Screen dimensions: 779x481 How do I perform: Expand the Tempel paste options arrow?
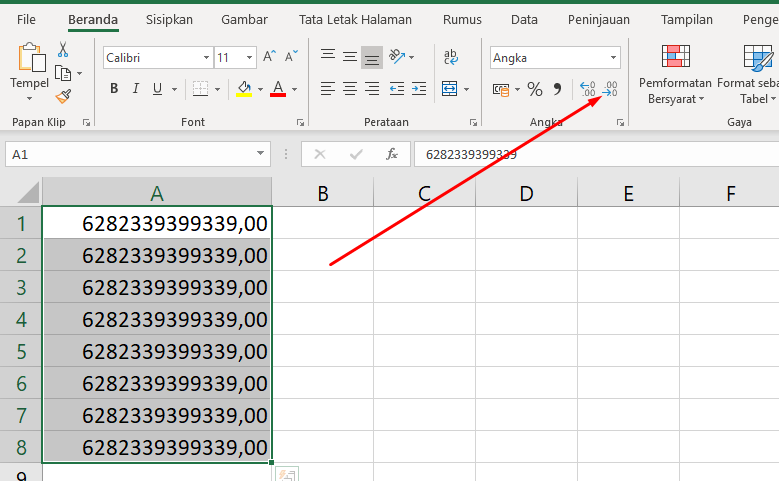pyautogui.click(x=29, y=98)
